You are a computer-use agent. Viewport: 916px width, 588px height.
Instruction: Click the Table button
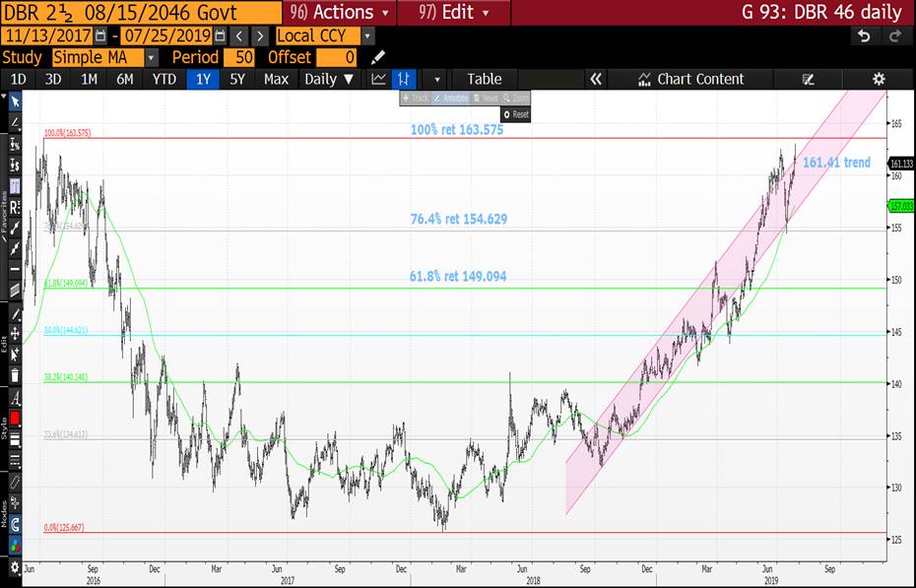coord(485,79)
